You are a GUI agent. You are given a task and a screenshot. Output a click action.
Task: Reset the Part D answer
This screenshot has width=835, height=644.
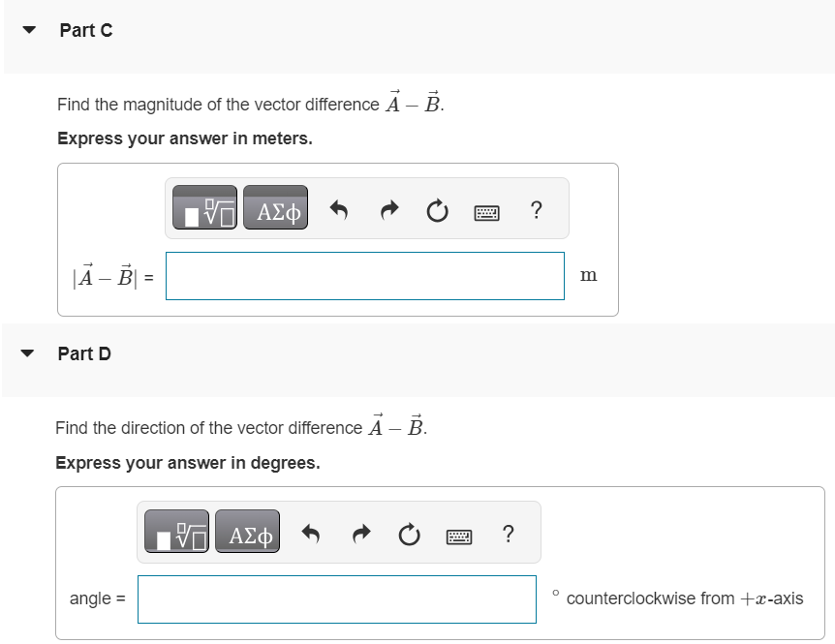(x=409, y=535)
